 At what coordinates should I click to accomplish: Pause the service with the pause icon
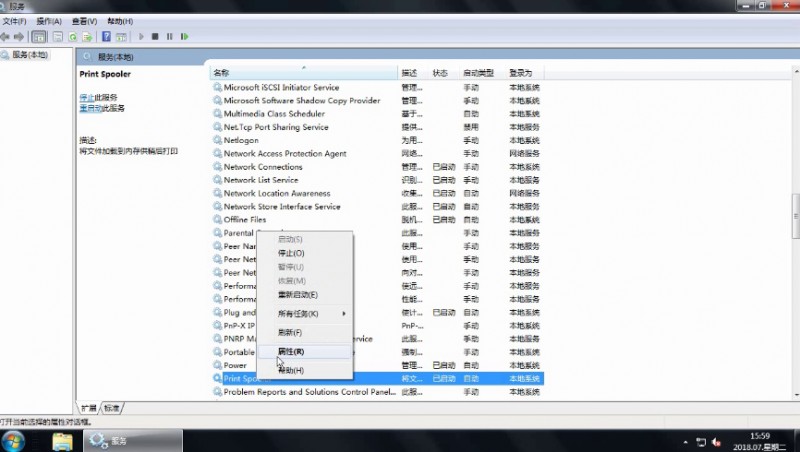point(169,37)
